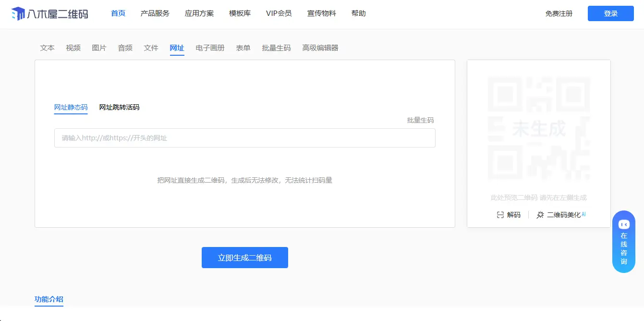Click the 免费注册 link
This screenshot has width=644, height=321.
pos(559,14)
